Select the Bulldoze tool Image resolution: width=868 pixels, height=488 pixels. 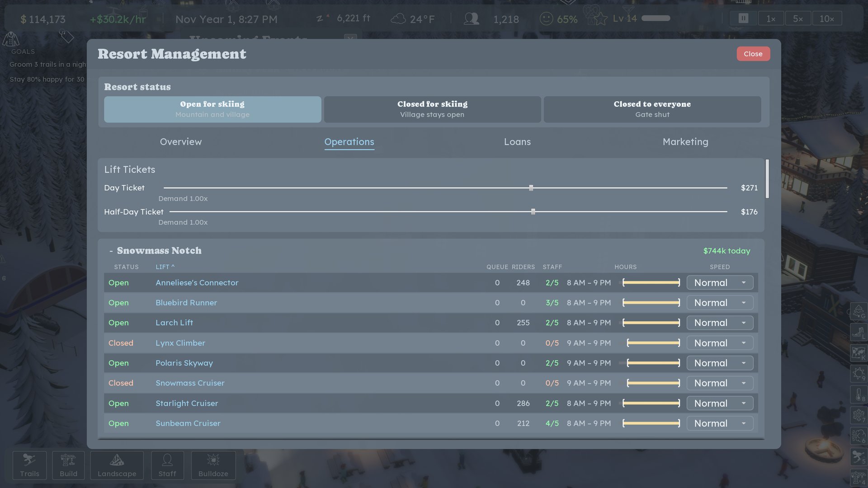213,465
